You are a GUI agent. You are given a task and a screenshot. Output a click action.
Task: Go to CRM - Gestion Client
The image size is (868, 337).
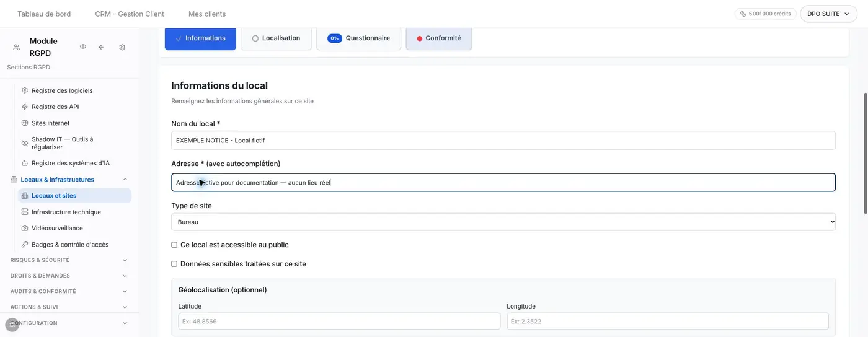tap(130, 14)
